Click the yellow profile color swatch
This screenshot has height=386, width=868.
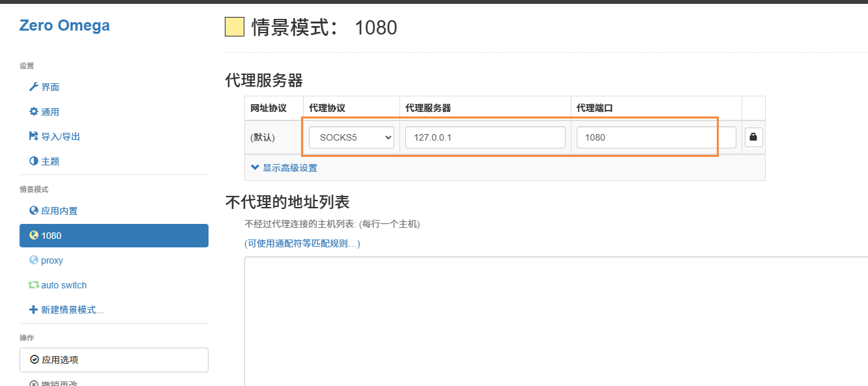(x=235, y=27)
